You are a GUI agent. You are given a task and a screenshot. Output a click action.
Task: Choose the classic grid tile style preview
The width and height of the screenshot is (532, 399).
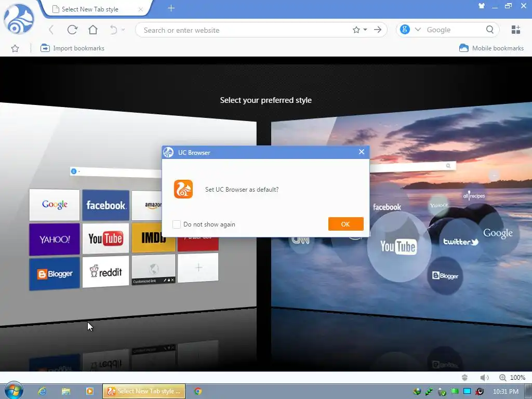click(x=128, y=214)
